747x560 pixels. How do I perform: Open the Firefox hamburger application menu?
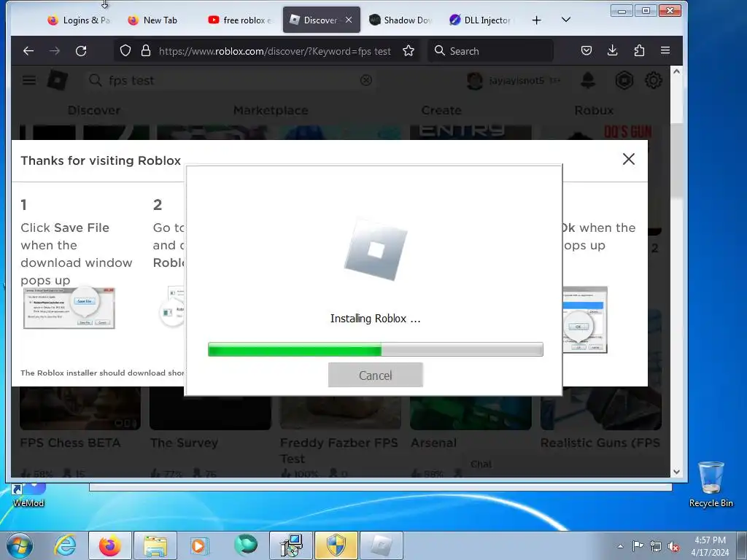point(665,51)
